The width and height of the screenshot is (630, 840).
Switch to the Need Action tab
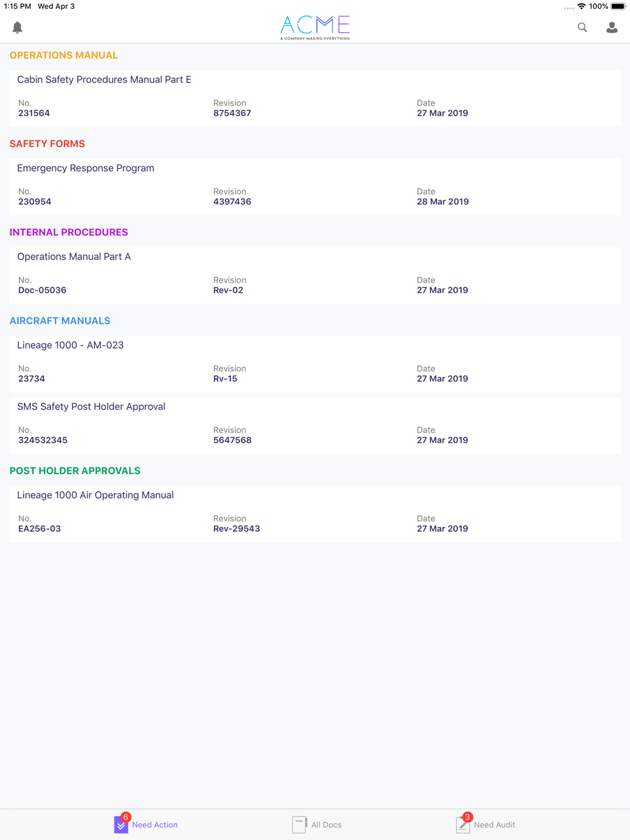[x=155, y=825]
